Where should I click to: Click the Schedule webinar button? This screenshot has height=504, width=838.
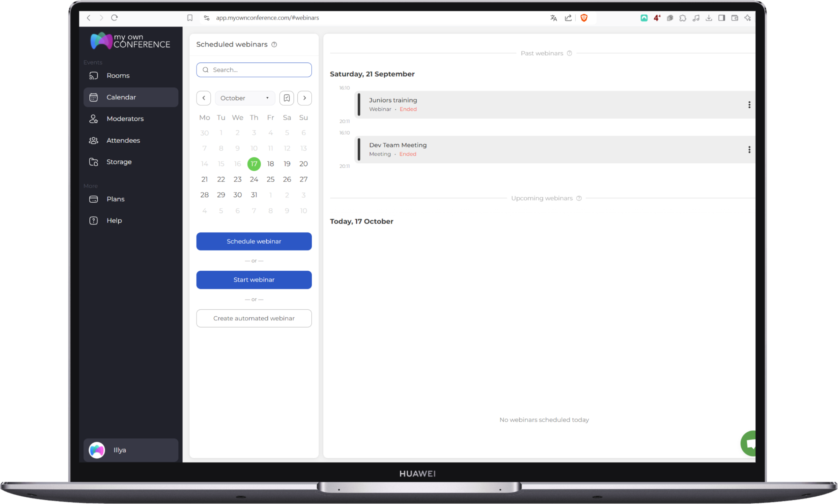coord(254,240)
